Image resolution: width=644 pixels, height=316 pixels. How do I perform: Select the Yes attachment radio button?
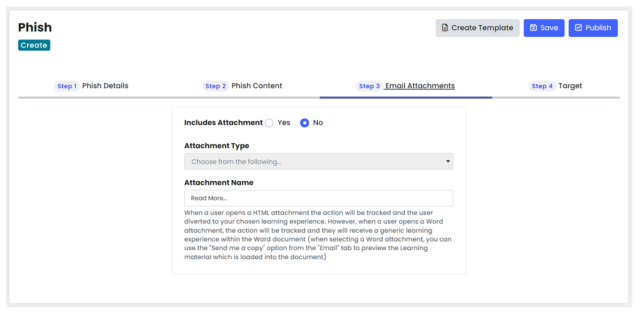269,123
